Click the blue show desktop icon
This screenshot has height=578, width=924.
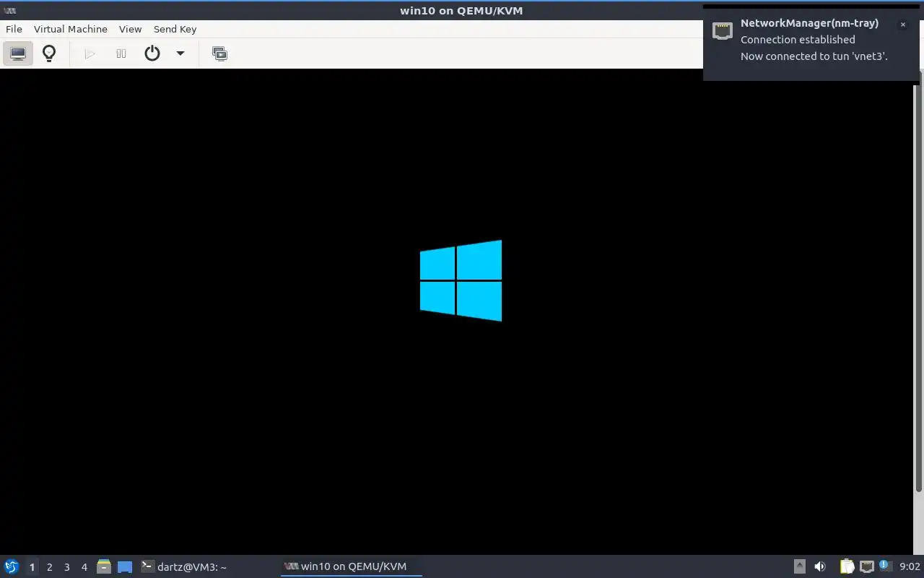pos(125,567)
